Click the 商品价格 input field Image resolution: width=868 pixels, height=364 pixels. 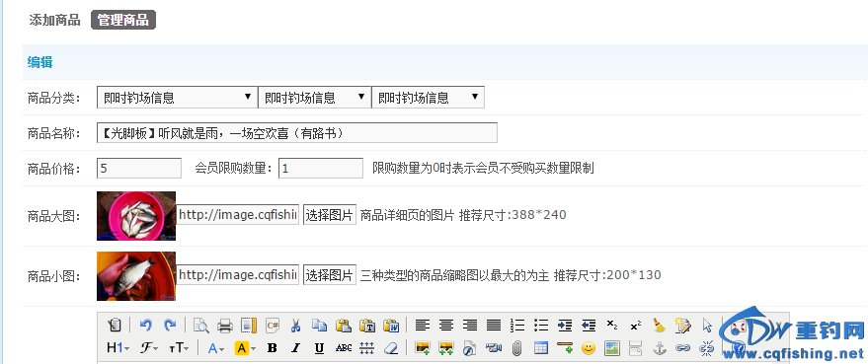pyautogui.click(x=139, y=168)
